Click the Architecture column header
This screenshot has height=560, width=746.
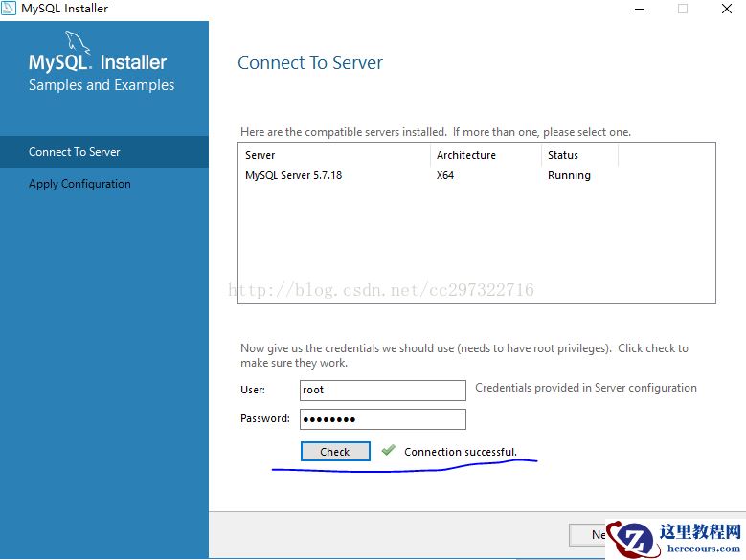coord(486,155)
